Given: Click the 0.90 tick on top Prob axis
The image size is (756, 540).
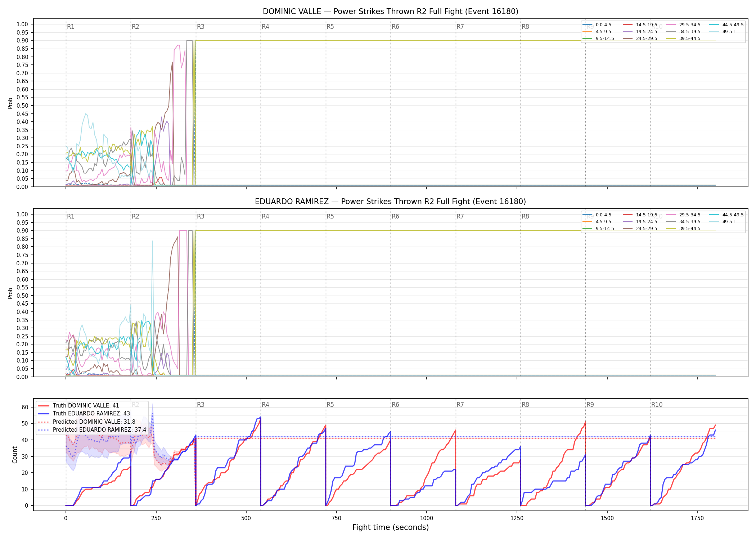Looking at the screenshot, I should 22,41.
